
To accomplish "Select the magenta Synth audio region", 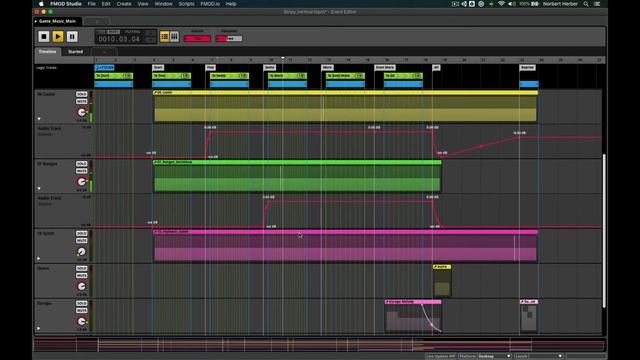I will coord(345,246).
